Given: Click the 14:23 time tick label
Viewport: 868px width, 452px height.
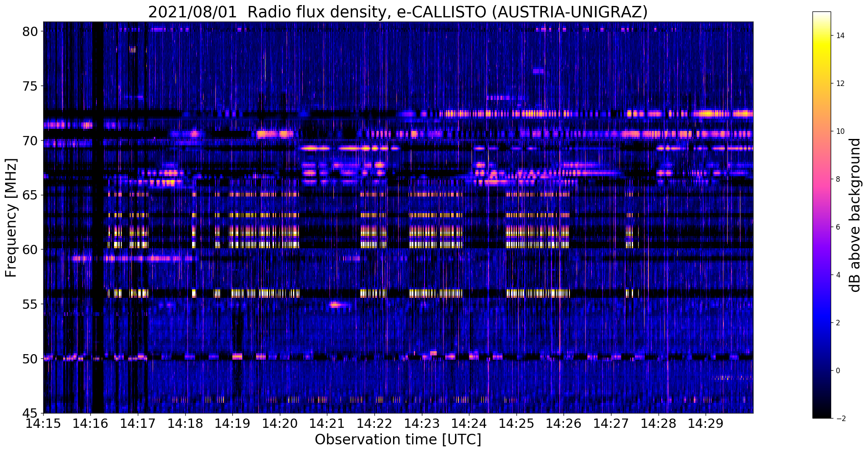Looking at the screenshot, I should coord(422,423).
